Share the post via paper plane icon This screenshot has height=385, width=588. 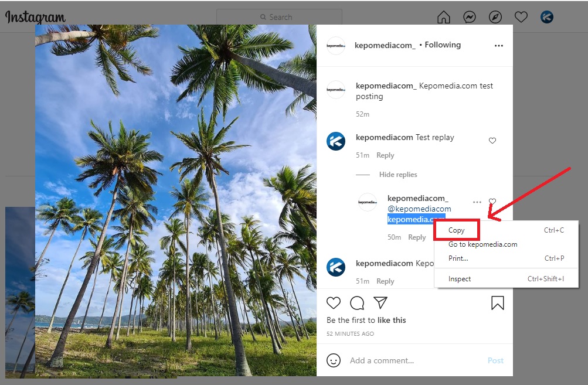click(380, 302)
